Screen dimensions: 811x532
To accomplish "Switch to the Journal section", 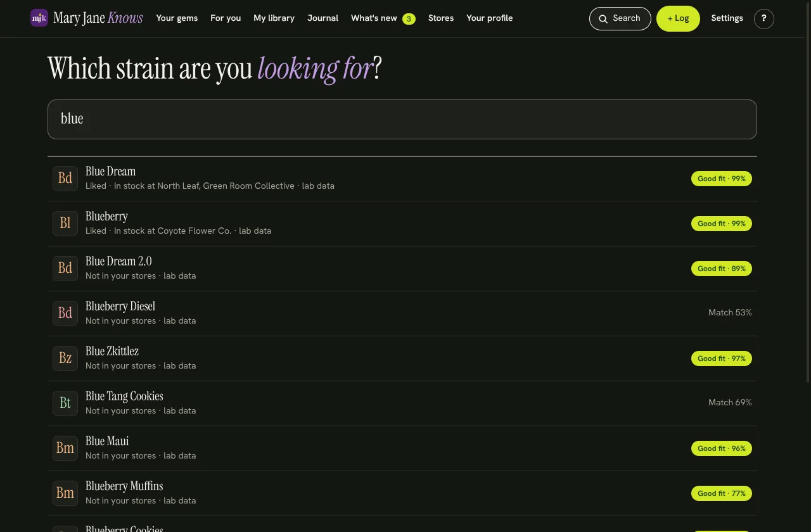I will 322,18.
